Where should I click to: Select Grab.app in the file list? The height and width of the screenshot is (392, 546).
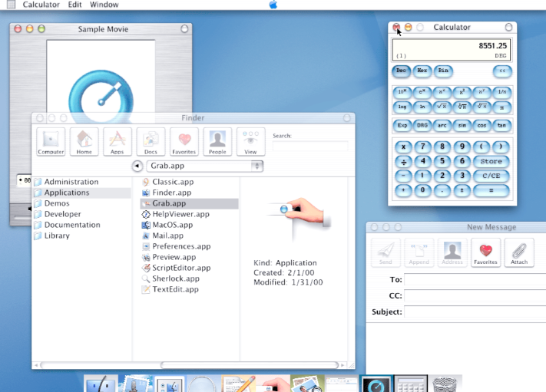[190, 203]
